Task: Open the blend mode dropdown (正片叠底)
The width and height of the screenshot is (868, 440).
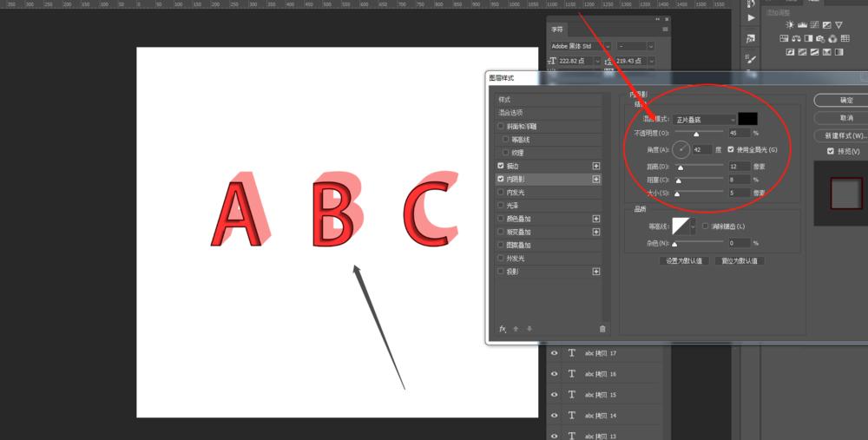Action: [x=704, y=120]
